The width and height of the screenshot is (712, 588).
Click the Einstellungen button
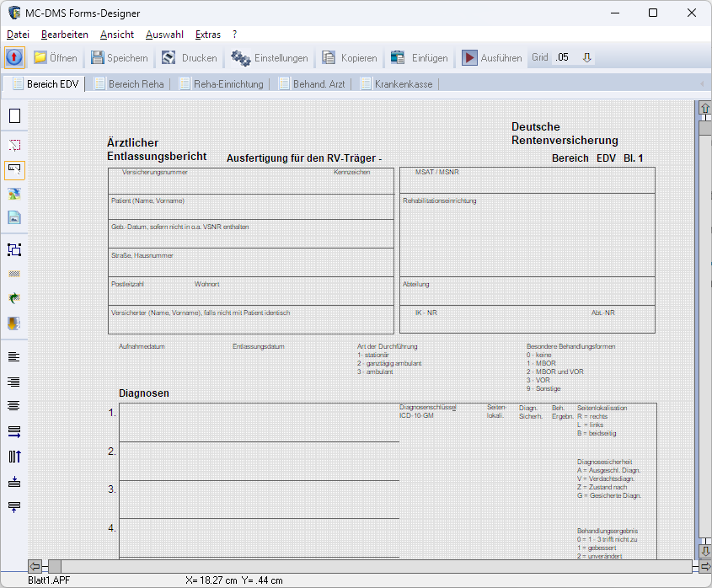pos(270,58)
